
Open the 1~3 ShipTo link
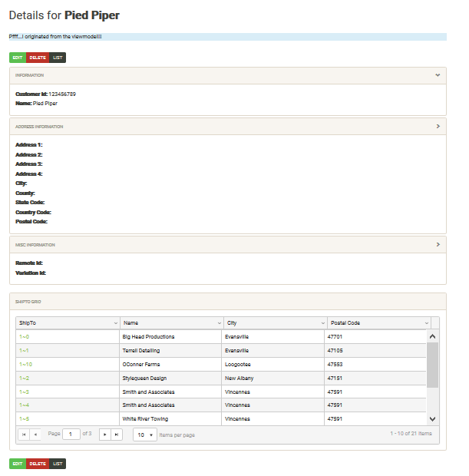pos(24,392)
